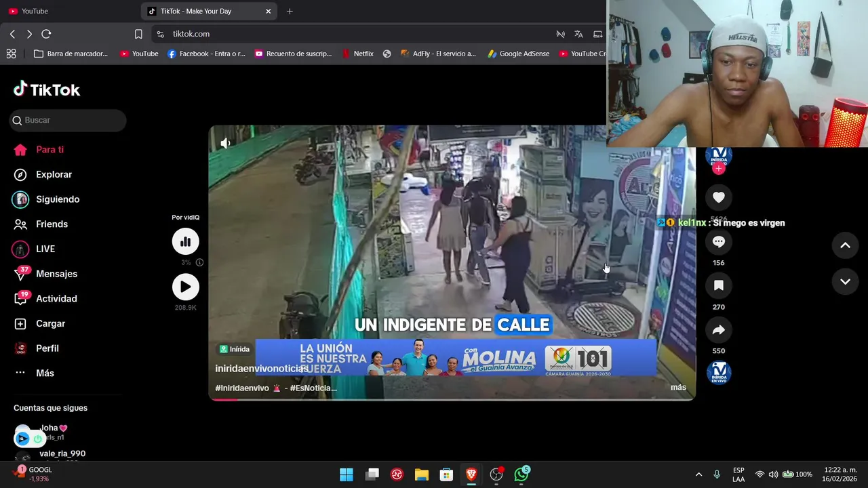
Task: Open Netflix bookmark
Action: point(357,54)
